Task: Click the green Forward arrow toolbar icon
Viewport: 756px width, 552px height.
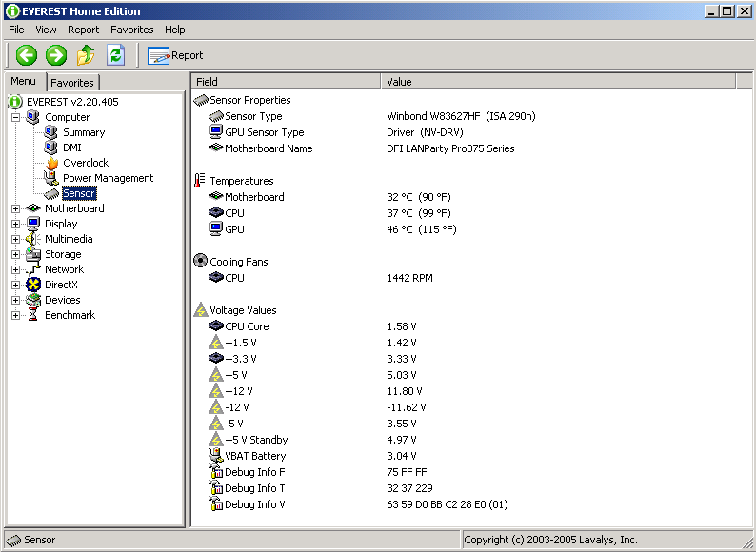Action: point(56,55)
